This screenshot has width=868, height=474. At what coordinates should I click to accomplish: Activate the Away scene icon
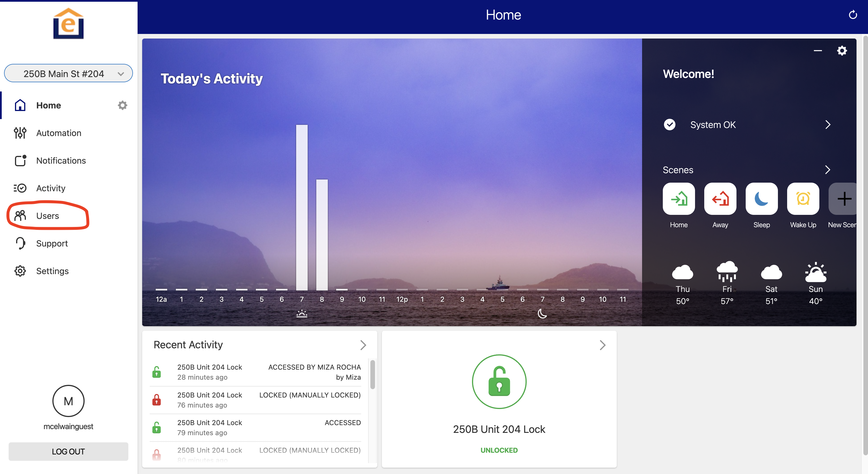[720, 199]
